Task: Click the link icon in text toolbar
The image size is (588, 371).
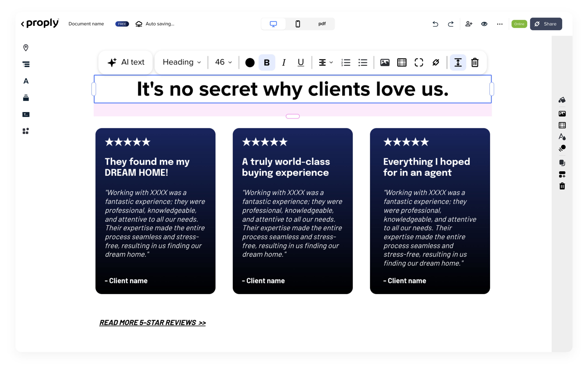Action: point(436,62)
